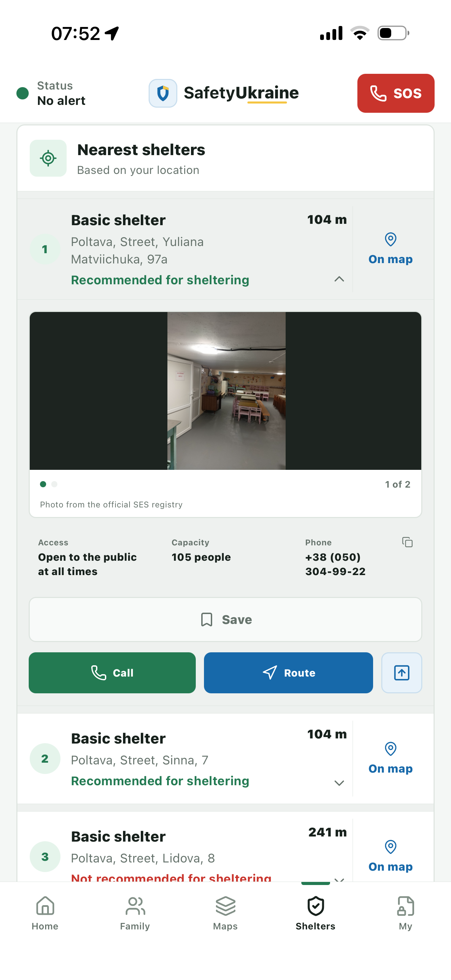This screenshot has width=451, height=980.
Task: Open the shelter interior photo
Action: coord(226,391)
